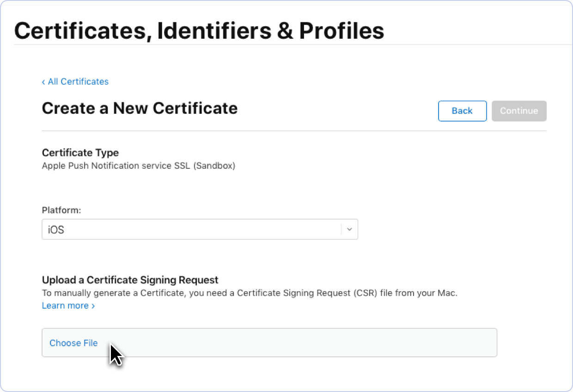Click the Platform field label
This screenshot has width=573, height=392.
(x=61, y=210)
